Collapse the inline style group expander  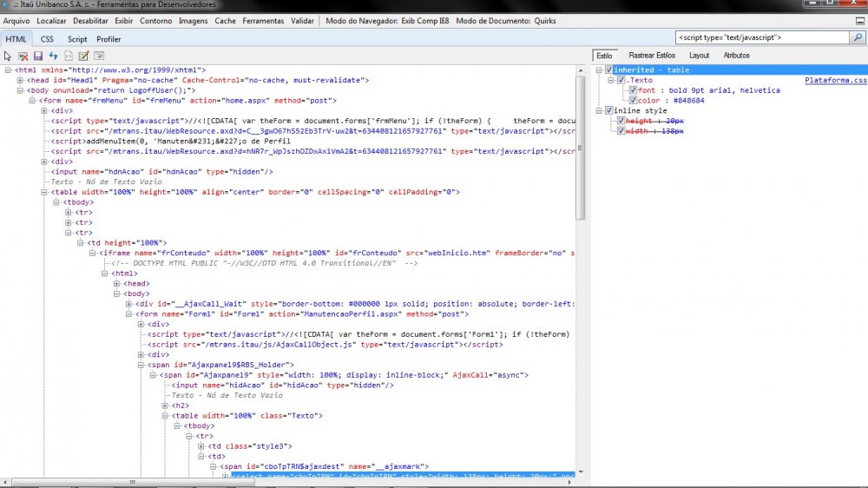599,111
